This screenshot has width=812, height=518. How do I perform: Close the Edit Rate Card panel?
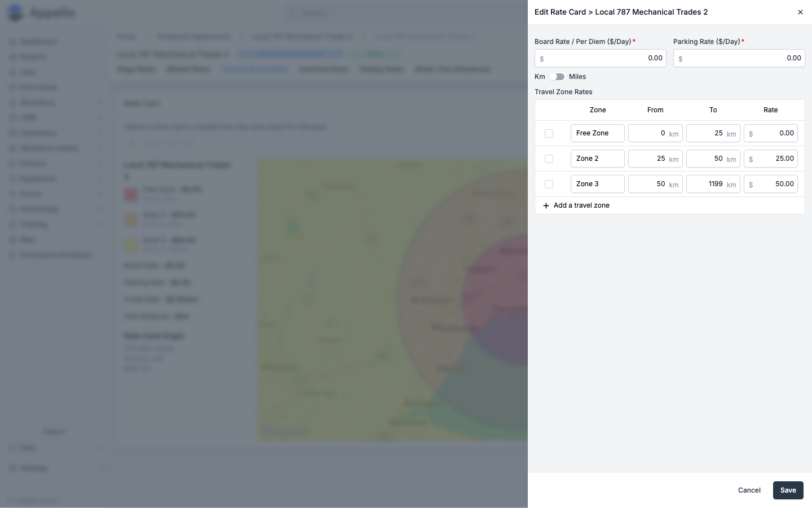click(800, 12)
